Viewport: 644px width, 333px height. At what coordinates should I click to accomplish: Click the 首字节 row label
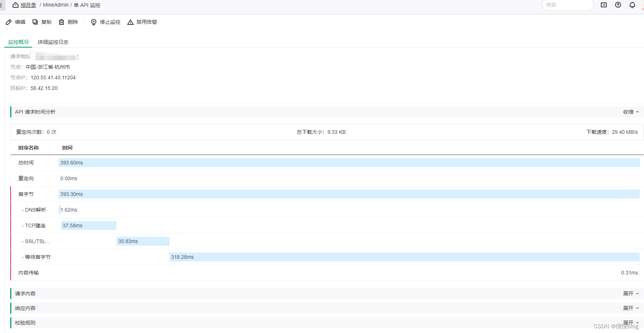[x=26, y=194]
